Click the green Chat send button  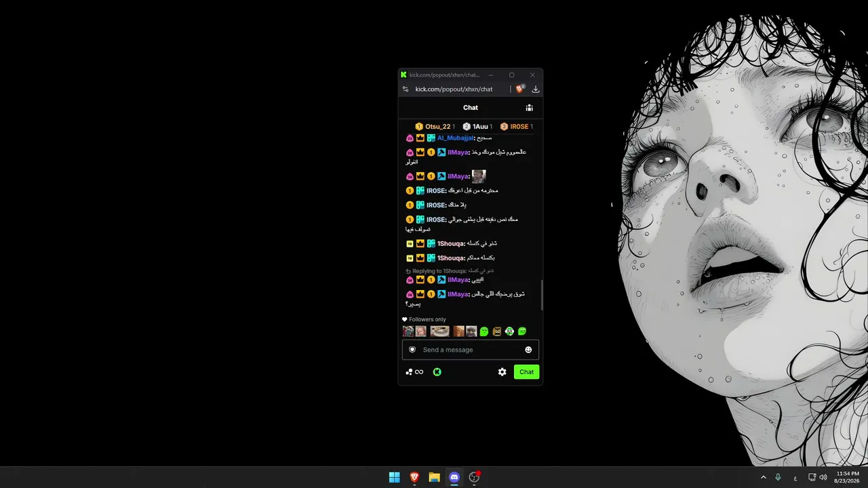[x=526, y=372]
